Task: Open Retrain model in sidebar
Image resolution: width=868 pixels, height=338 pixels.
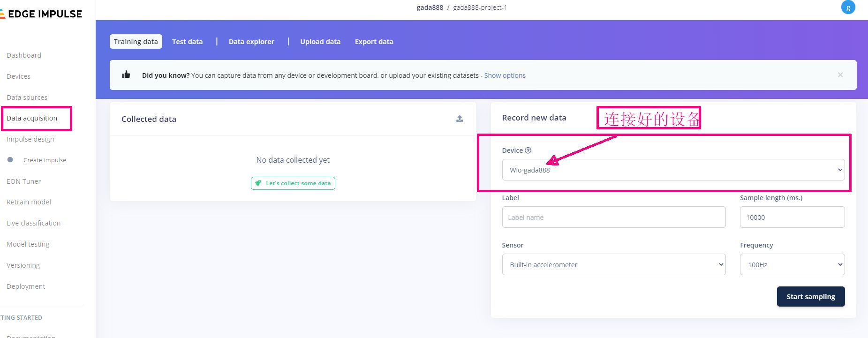Action: point(29,202)
